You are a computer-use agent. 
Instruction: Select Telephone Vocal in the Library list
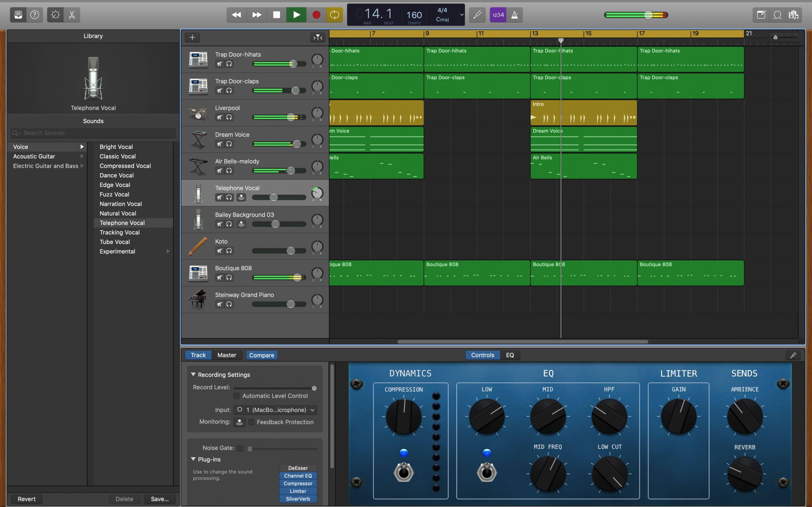click(122, 223)
